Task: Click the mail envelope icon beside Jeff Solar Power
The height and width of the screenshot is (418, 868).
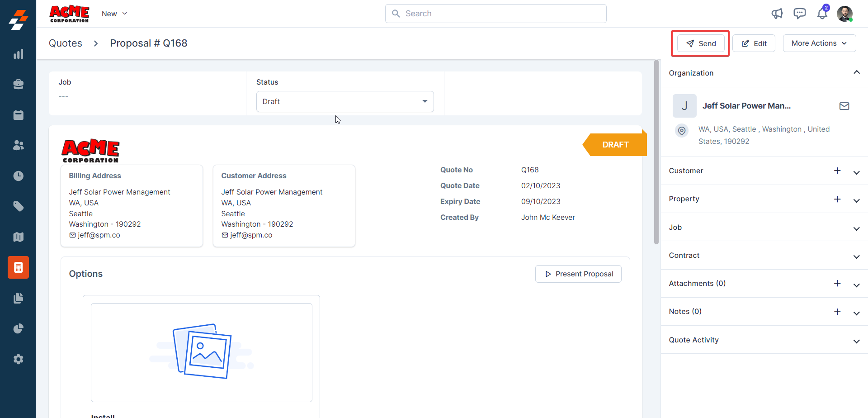Action: tap(844, 106)
